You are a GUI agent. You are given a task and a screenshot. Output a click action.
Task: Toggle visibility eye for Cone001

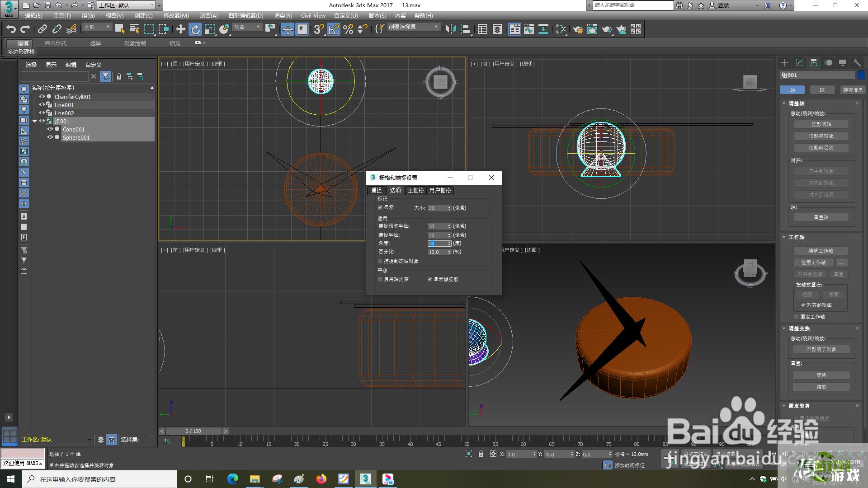click(50, 129)
